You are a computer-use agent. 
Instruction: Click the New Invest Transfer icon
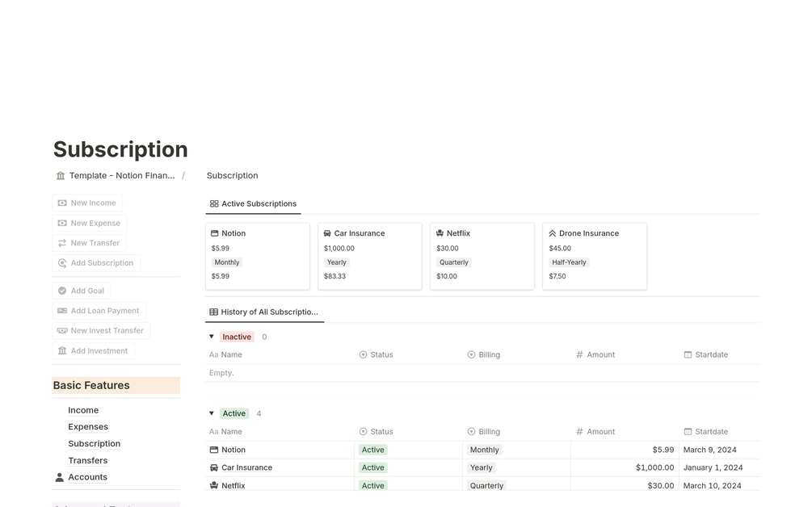click(62, 331)
